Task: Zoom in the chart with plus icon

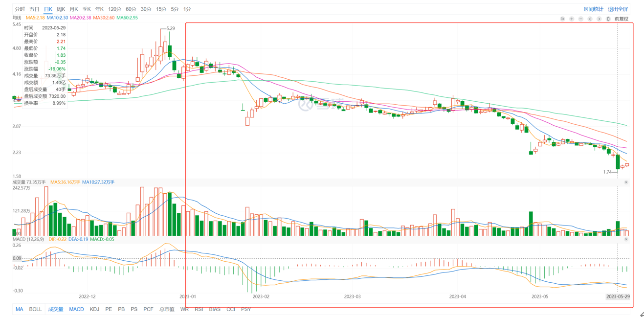Action: pos(572,19)
